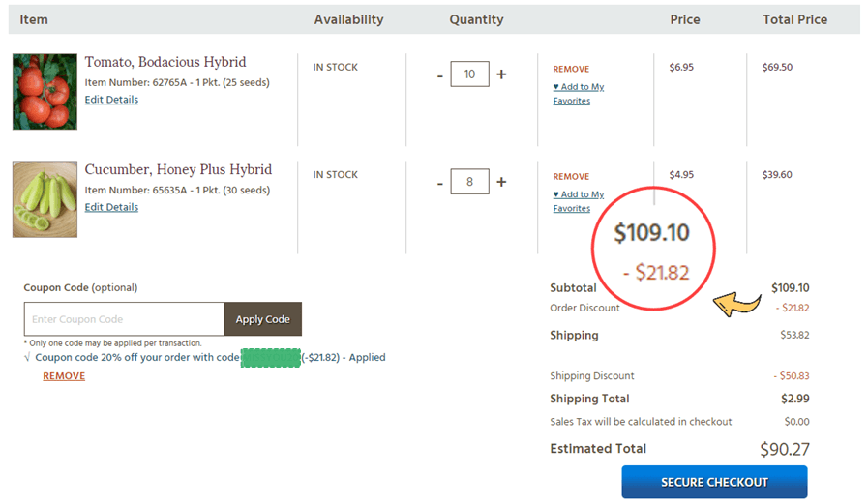Remove Cucumber Honey Plus Hybrid from cart
Screen dimensions: 868x504
coord(571,176)
